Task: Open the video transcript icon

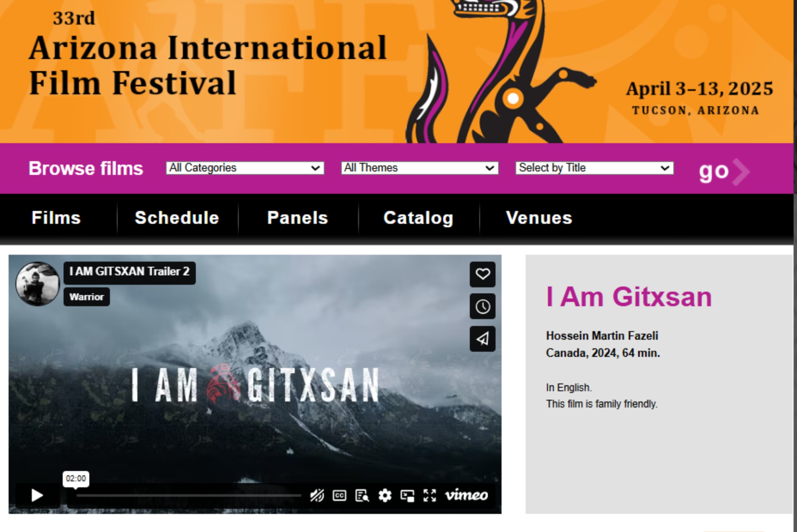Action: pos(362,495)
